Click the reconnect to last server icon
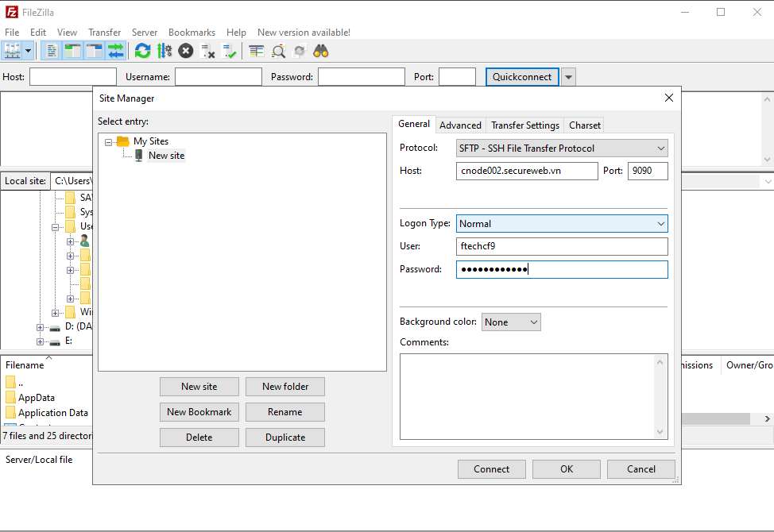 [x=229, y=51]
